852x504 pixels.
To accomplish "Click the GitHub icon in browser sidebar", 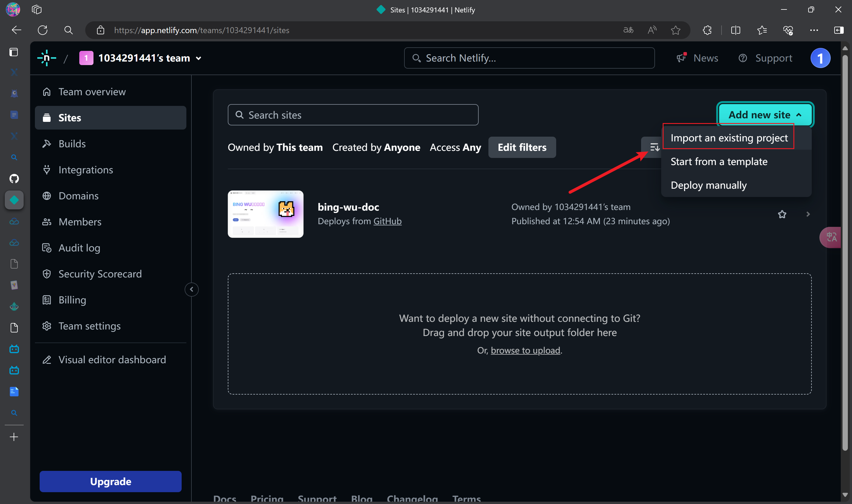I will pos(14,178).
